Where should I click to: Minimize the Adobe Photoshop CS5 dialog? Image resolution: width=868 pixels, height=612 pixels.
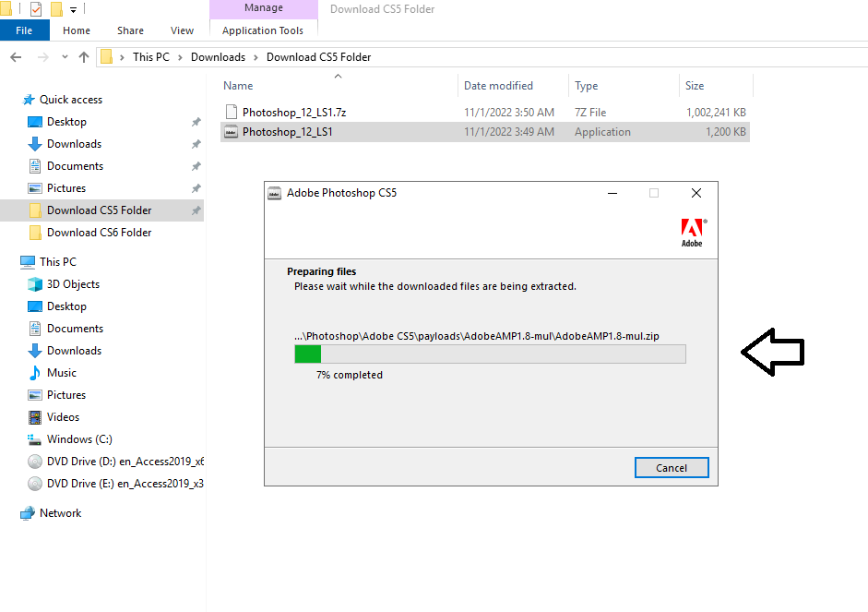(x=612, y=193)
